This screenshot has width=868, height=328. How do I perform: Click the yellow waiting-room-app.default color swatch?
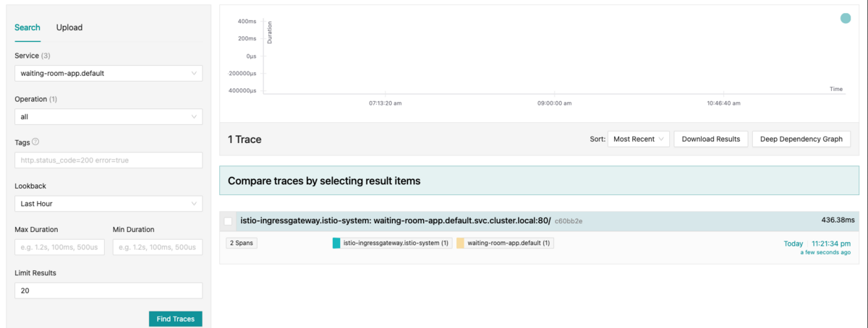point(461,243)
